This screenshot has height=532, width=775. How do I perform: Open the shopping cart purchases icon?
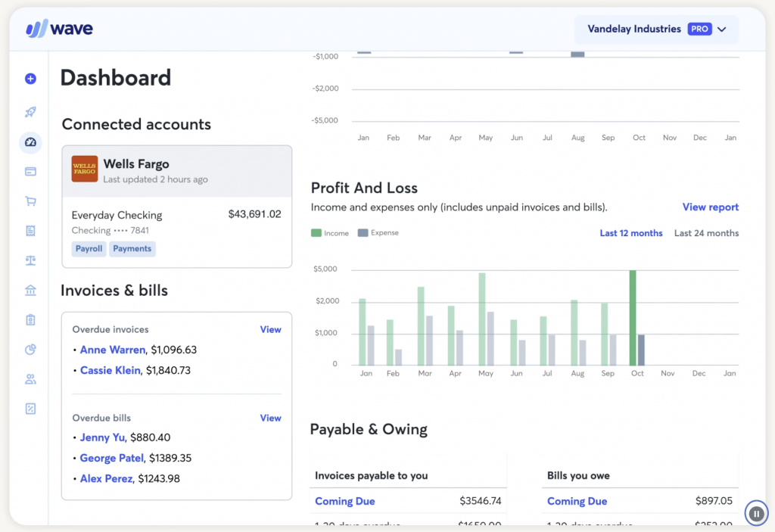coord(30,201)
